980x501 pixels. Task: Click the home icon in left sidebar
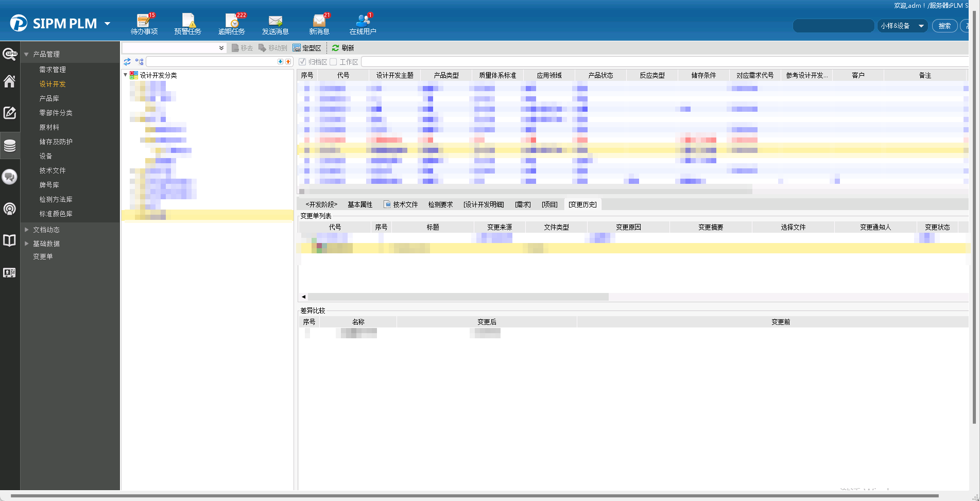[x=10, y=81]
